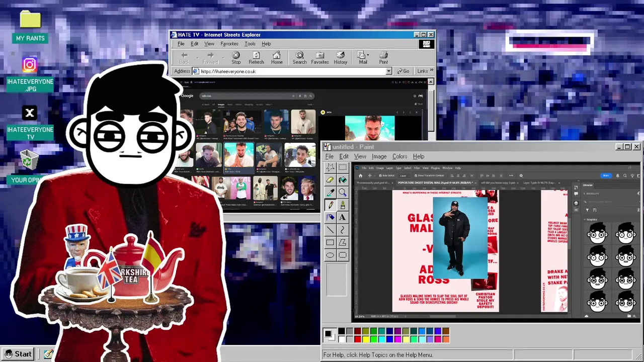
Task: Open Search in the Explorer toolbar
Action: [299, 58]
